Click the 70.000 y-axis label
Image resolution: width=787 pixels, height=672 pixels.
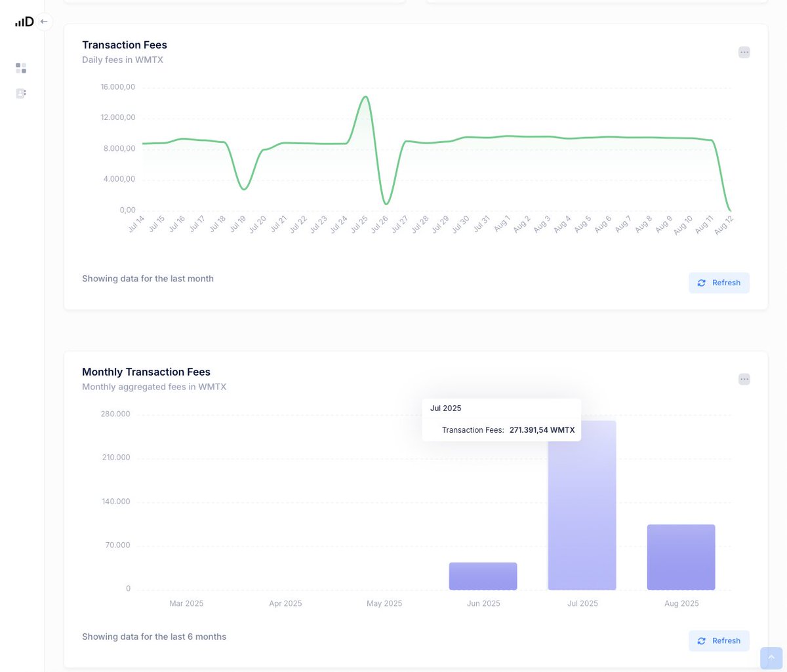click(x=118, y=545)
